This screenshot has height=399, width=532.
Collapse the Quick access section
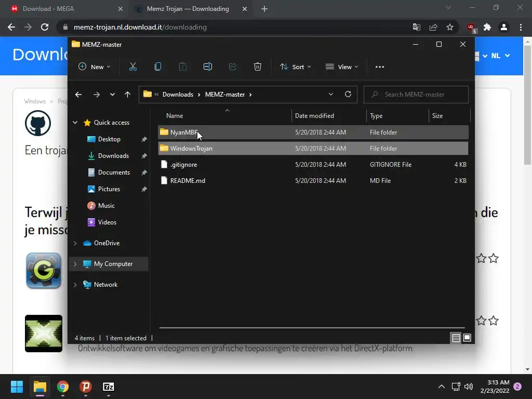75,123
